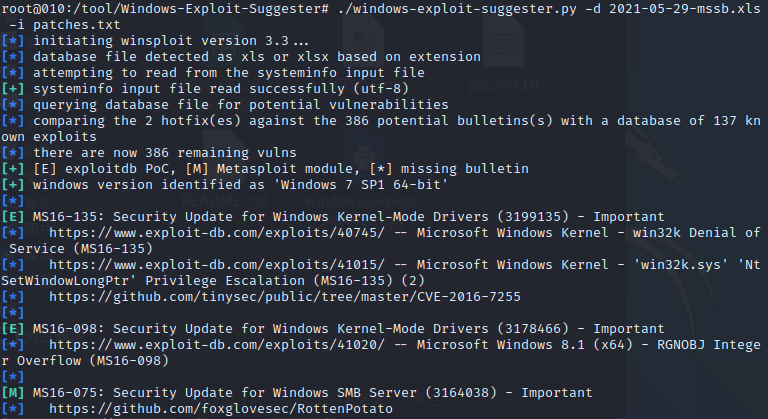Image resolution: width=768 pixels, height=419 pixels.
Task: Click the [+] marker before 'systeminfo input file read'
Action: click(12, 89)
